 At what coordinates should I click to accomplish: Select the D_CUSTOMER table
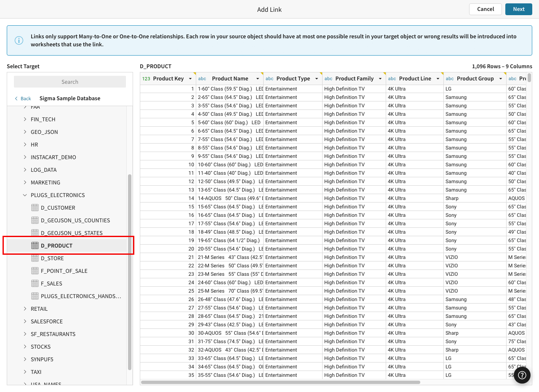point(67,208)
